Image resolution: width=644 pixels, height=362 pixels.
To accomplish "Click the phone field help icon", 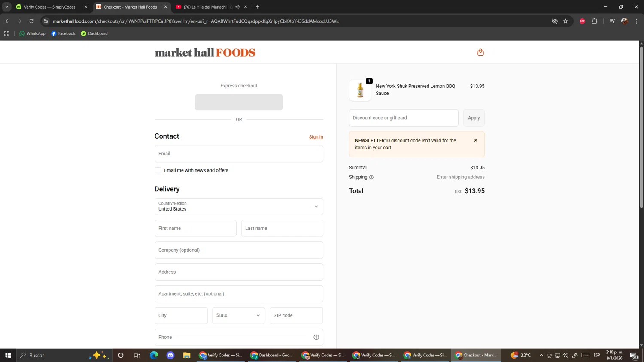I will [x=316, y=337].
